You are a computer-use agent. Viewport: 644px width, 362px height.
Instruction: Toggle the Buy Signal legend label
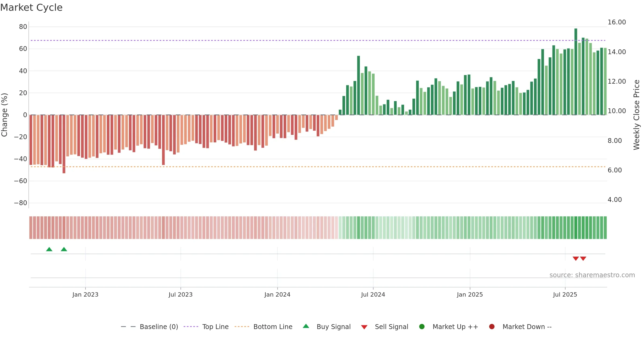(x=334, y=327)
